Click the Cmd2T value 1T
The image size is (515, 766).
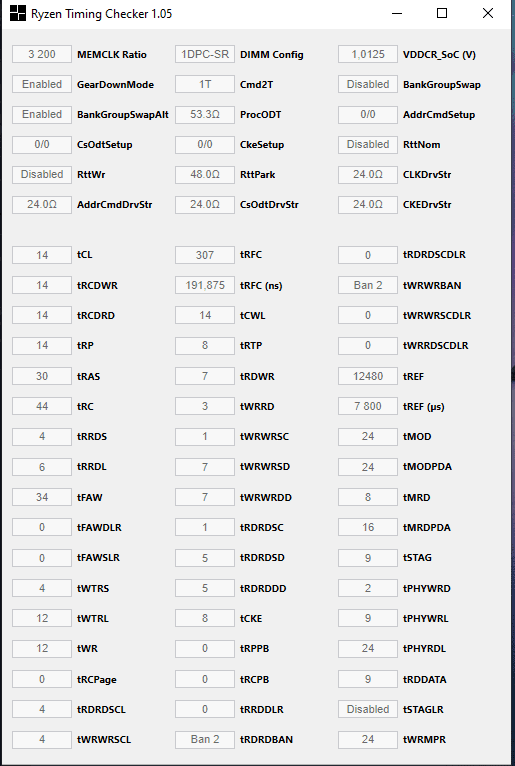pyautogui.click(x=205, y=84)
